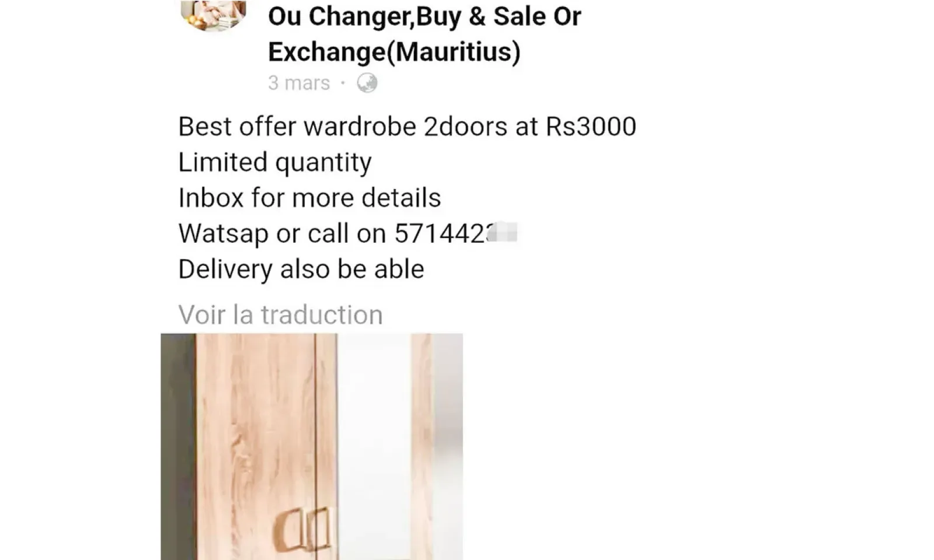Select the 'Rs3000' price text
Screen dimensions: 934x560
(x=591, y=127)
